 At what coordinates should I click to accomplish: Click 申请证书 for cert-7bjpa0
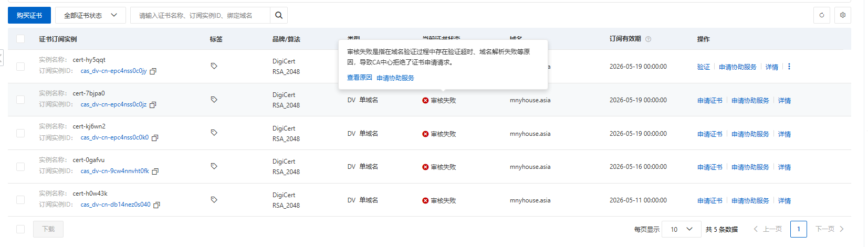pyautogui.click(x=710, y=101)
